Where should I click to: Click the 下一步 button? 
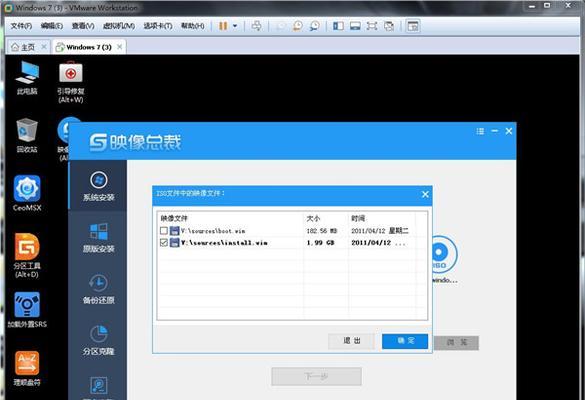(316, 376)
